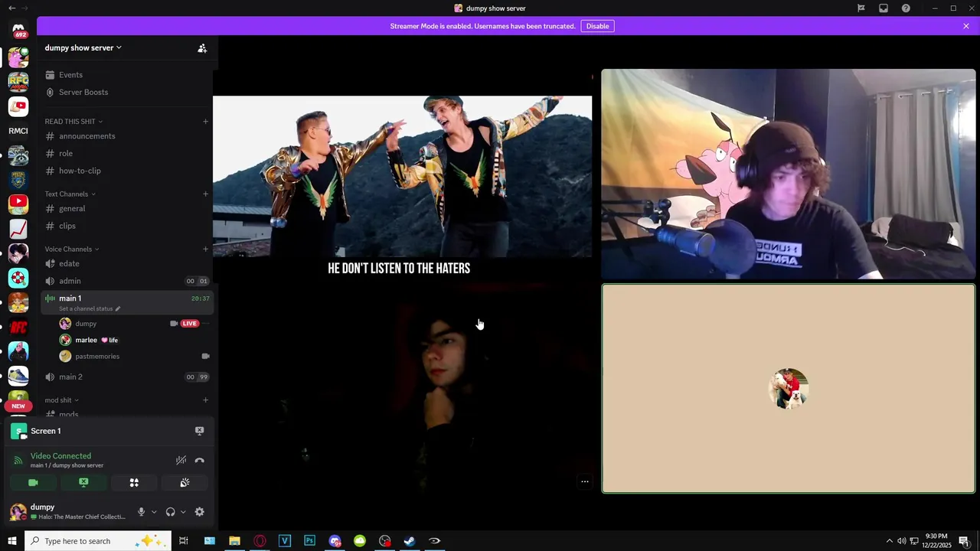
Task: Open Photoshop from the taskbar
Action: [x=309, y=541]
